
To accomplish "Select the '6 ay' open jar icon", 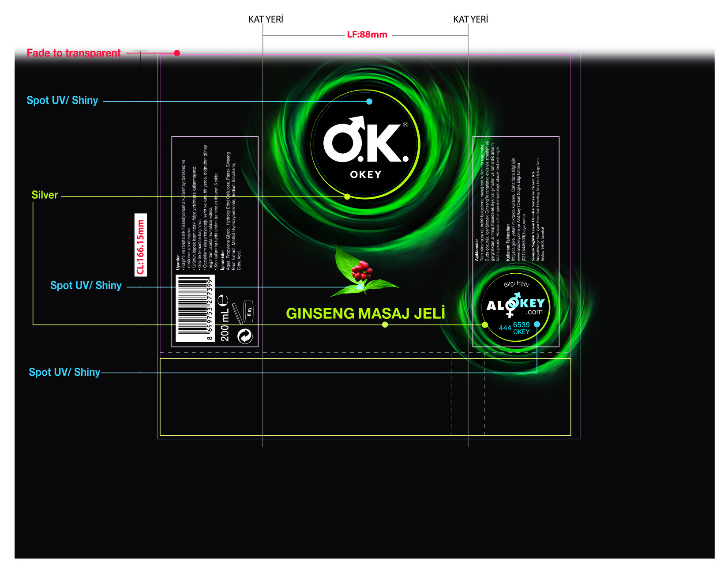I will [x=249, y=311].
